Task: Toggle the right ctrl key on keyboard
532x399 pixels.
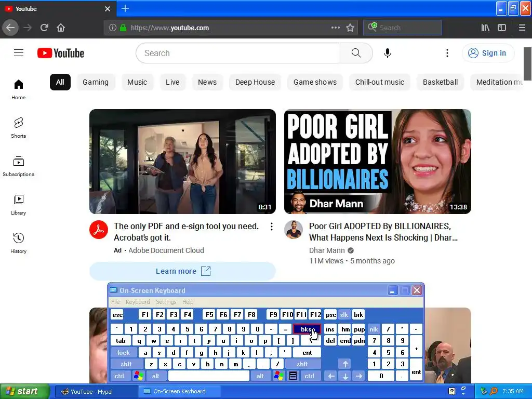Action: (x=310, y=376)
